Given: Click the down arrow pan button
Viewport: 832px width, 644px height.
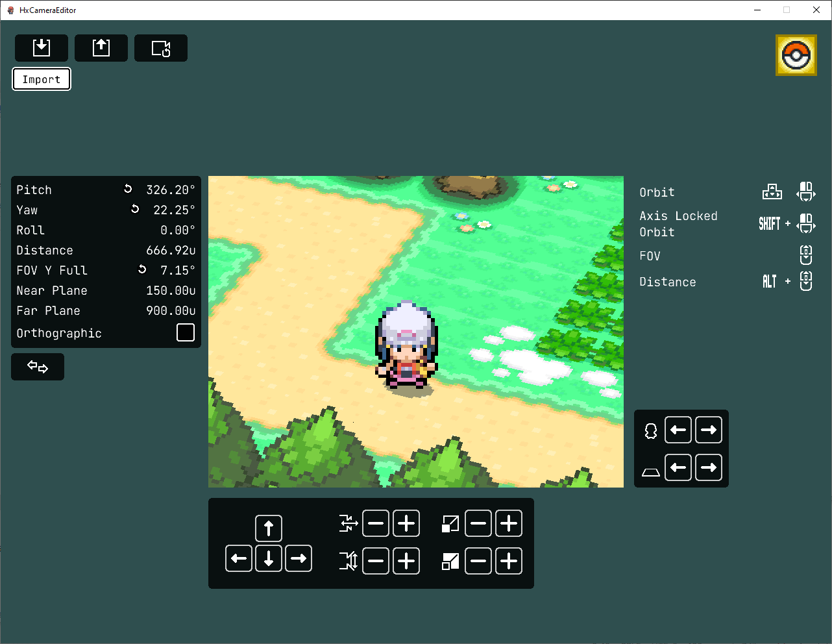Looking at the screenshot, I should (269, 558).
